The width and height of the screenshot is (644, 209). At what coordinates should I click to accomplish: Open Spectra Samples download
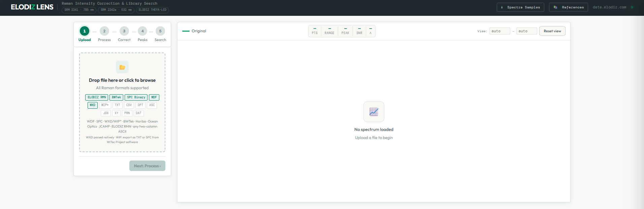tap(520, 7)
